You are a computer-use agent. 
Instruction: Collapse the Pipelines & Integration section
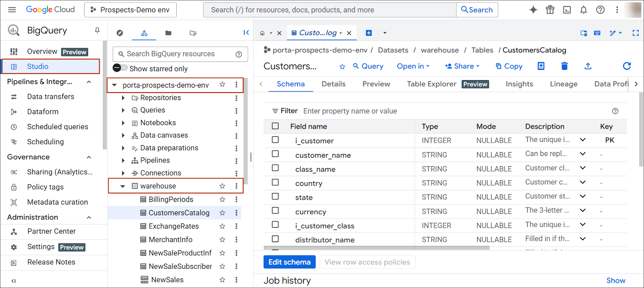(x=89, y=82)
